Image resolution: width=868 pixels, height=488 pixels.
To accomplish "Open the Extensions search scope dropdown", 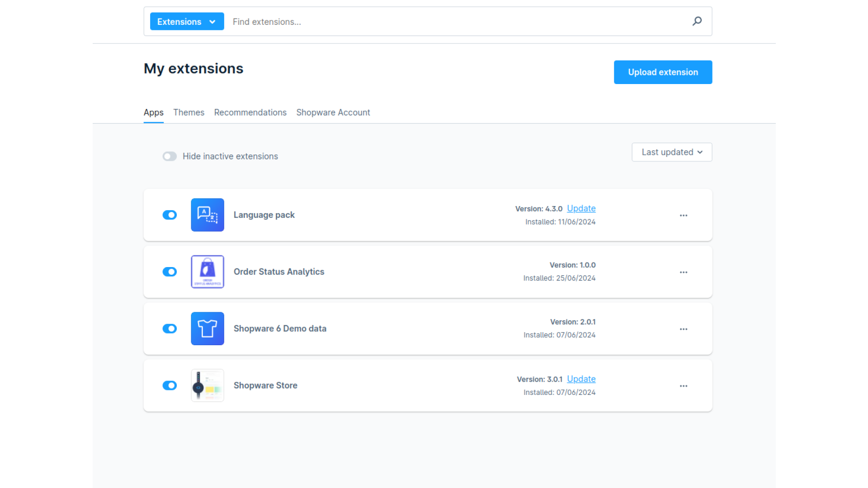I will [187, 22].
